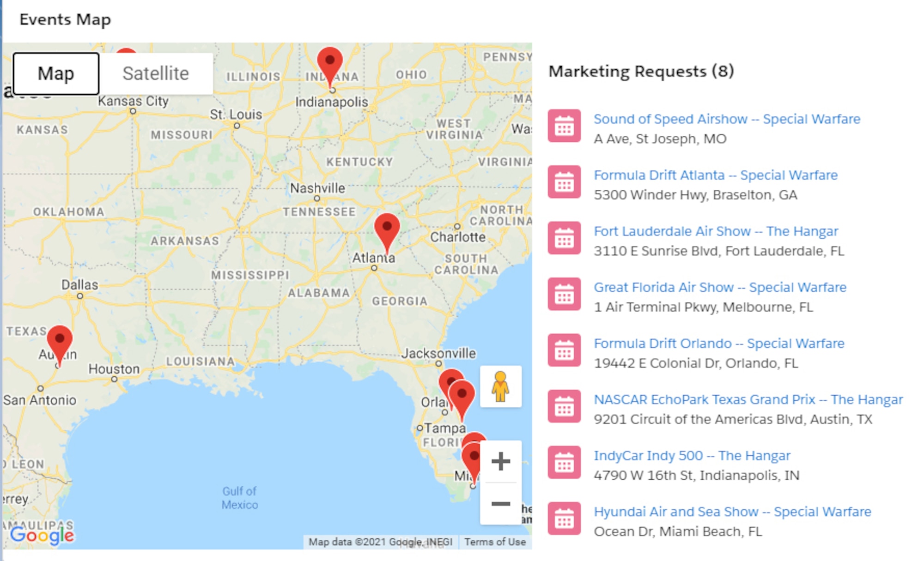Click address A Ave, St Joseph, MO
This screenshot has height=561, width=924.
[660, 139]
